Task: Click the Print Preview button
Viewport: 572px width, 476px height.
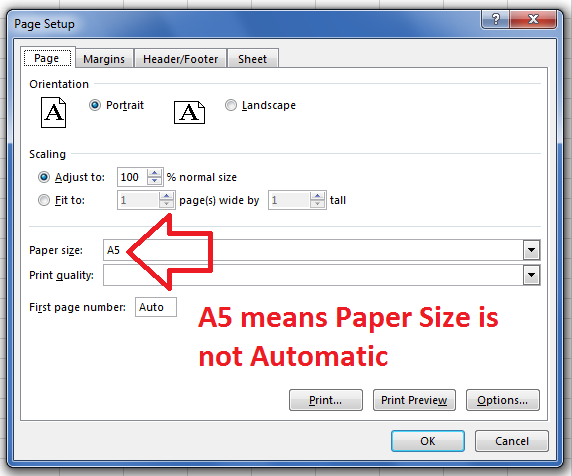Action: (414, 400)
